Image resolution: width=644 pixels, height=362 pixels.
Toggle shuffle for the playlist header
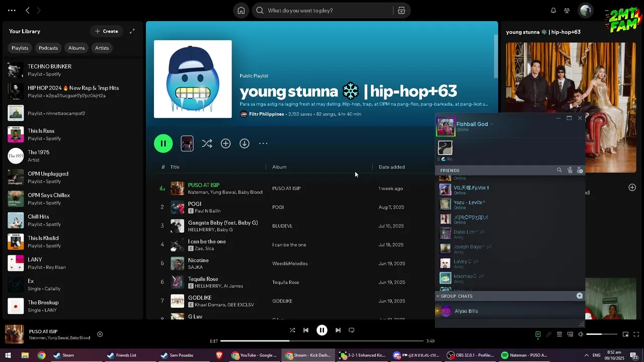tap(207, 143)
